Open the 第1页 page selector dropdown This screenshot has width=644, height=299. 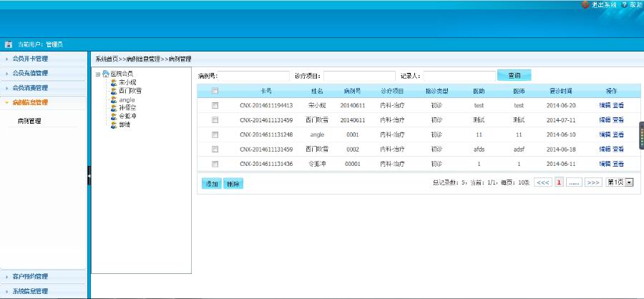(x=630, y=182)
